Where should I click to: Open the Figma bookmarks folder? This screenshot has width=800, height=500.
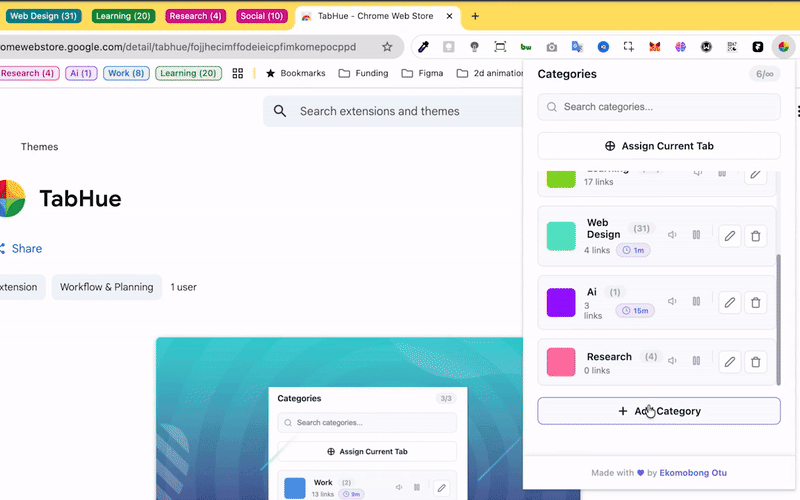[422, 73]
